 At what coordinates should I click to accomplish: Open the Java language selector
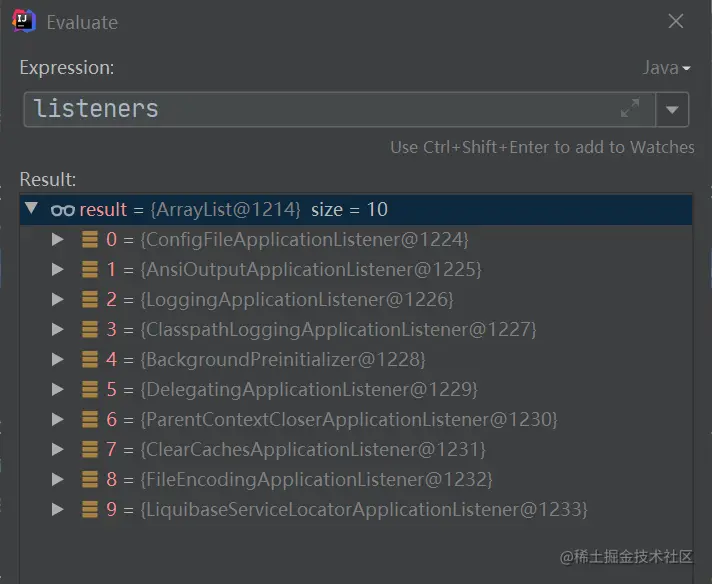[666, 68]
